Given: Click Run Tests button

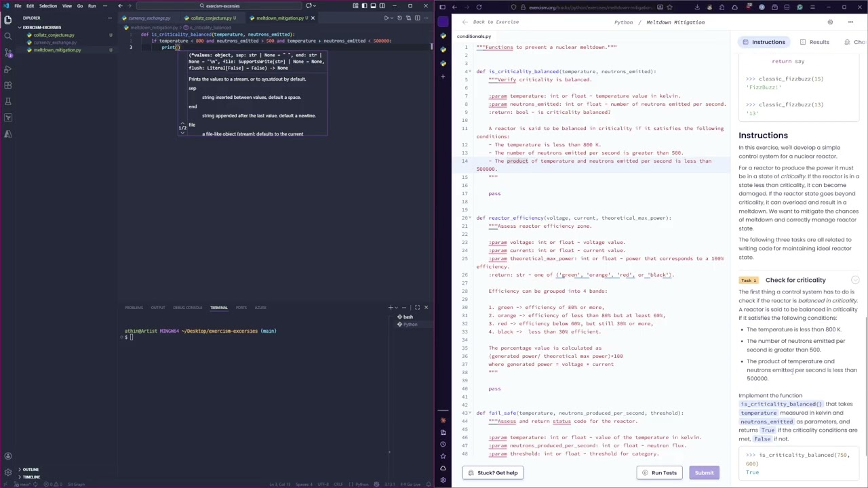Looking at the screenshot, I should pos(659,472).
